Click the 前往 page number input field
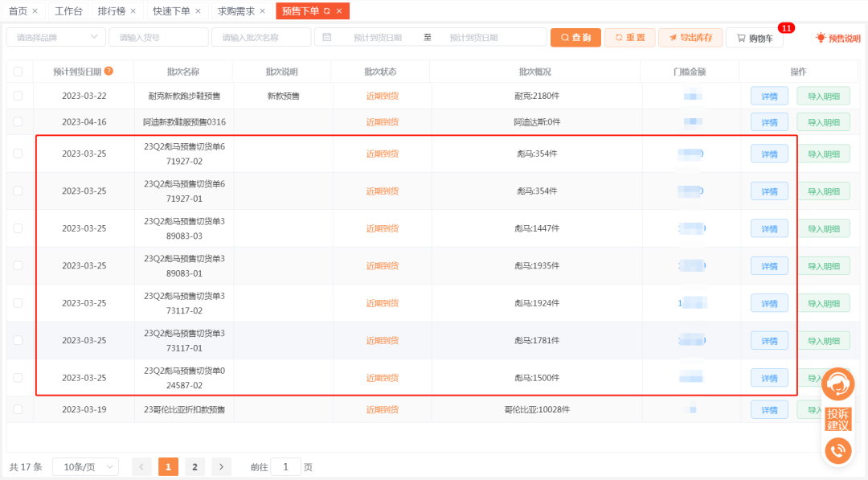The image size is (868, 480). [x=285, y=466]
